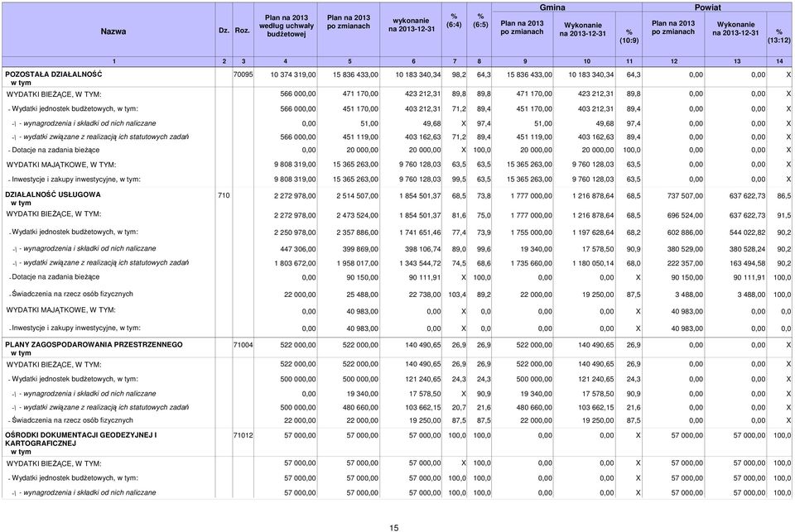Select the percentage "103,4"
This screenshot has height=532, width=795.
tap(457, 295)
